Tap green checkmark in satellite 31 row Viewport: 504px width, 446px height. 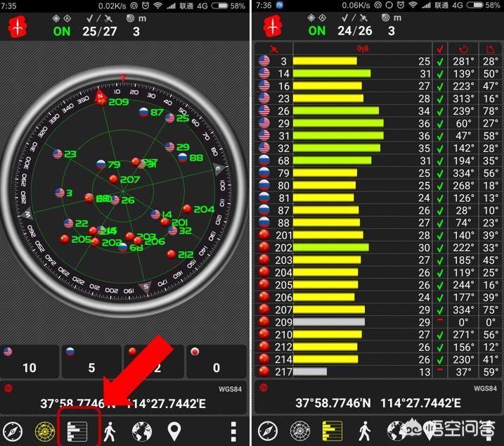tap(440, 136)
